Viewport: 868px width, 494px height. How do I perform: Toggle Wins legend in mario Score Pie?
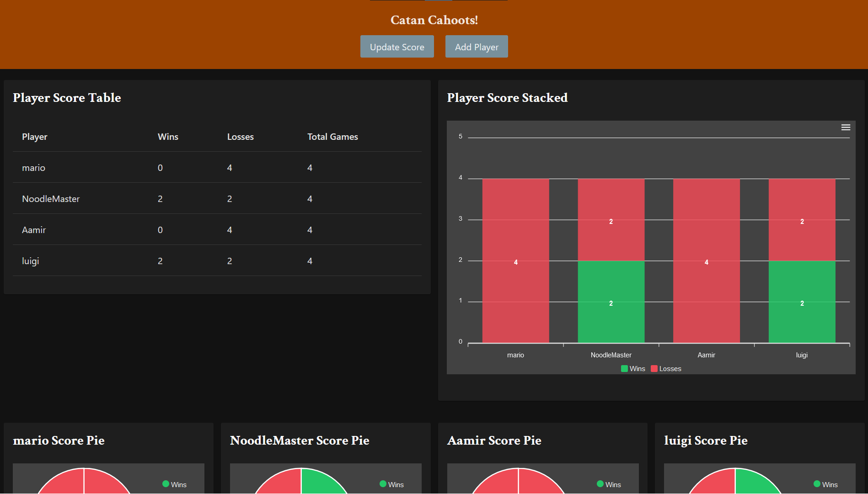(174, 484)
